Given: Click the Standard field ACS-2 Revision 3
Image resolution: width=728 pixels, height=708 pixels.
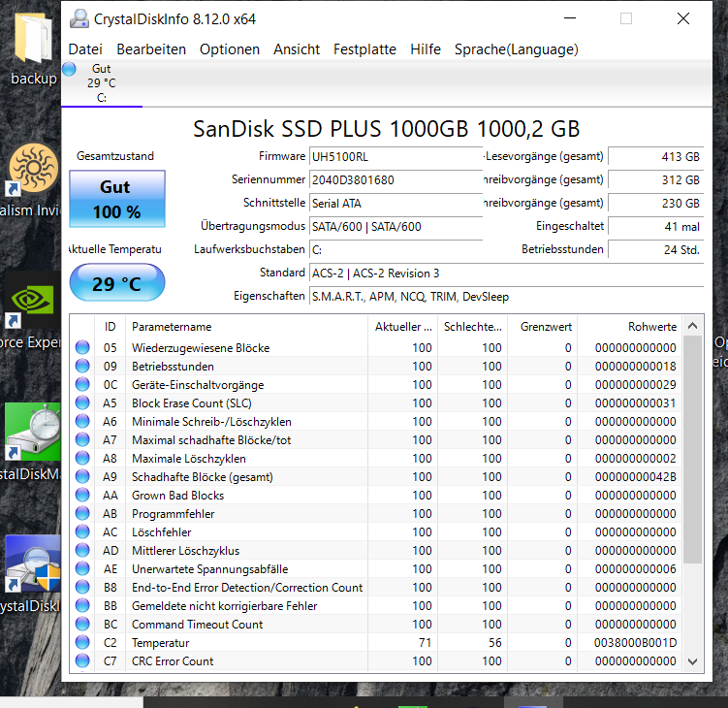Looking at the screenshot, I should [507, 274].
